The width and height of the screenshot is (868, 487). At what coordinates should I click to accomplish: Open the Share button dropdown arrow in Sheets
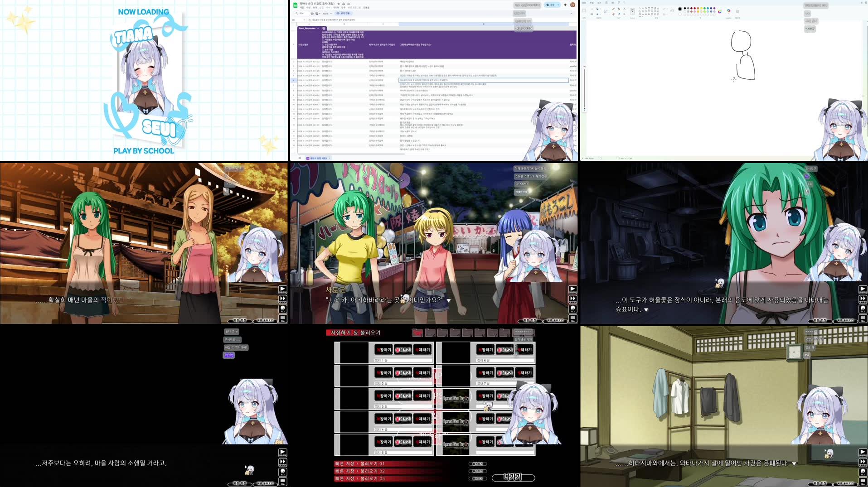(x=558, y=5)
